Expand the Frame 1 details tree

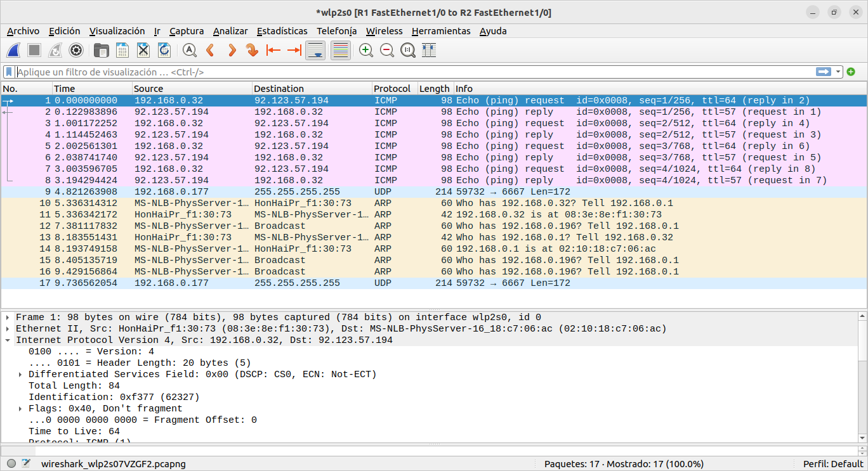click(x=8, y=318)
